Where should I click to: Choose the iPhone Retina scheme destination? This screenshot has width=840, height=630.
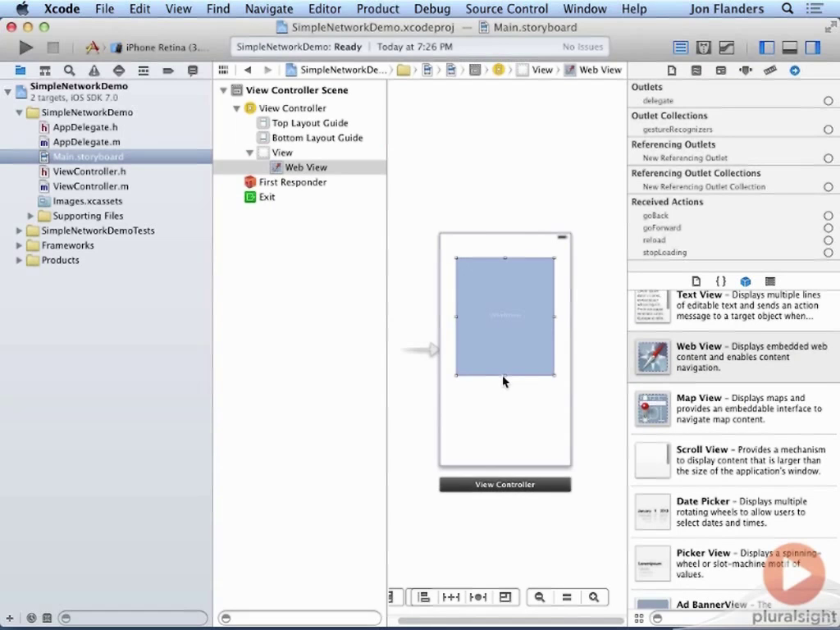[160, 48]
